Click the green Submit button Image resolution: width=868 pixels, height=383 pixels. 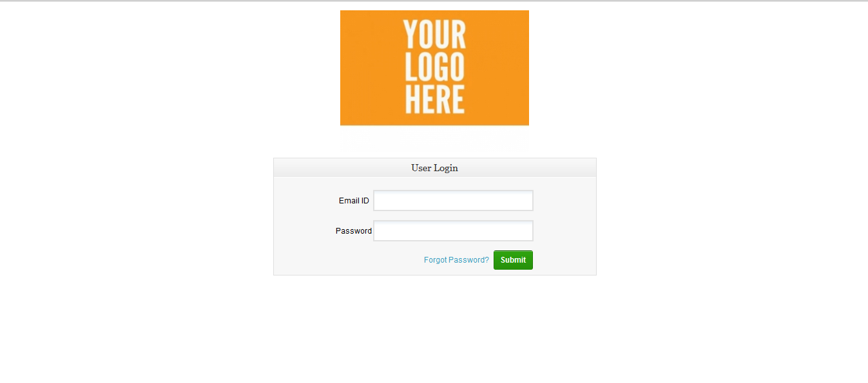[513, 260]
